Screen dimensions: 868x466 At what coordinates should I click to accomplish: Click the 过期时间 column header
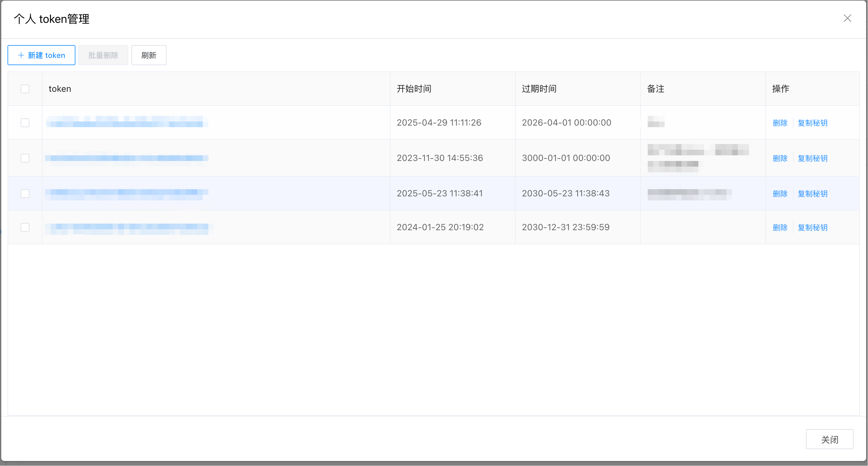(539, 89)
